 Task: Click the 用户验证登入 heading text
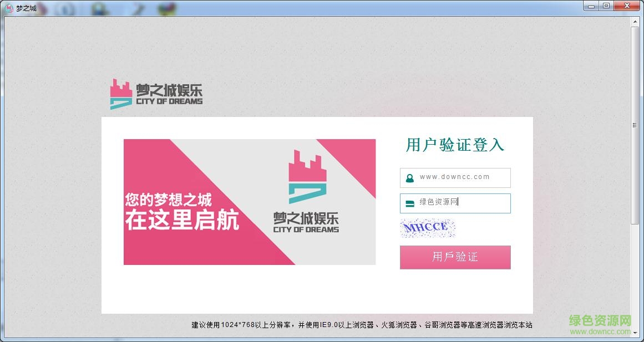tap(455, 145)
